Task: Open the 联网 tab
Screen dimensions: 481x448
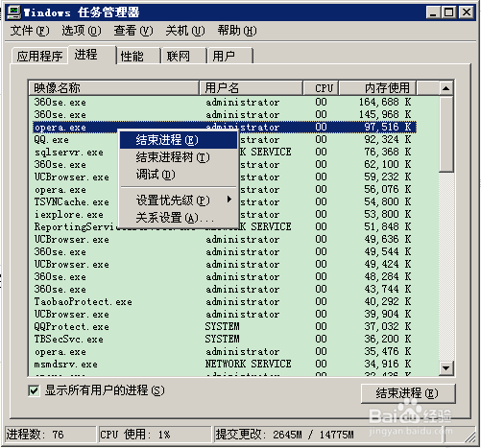Action: coord(183,57)
